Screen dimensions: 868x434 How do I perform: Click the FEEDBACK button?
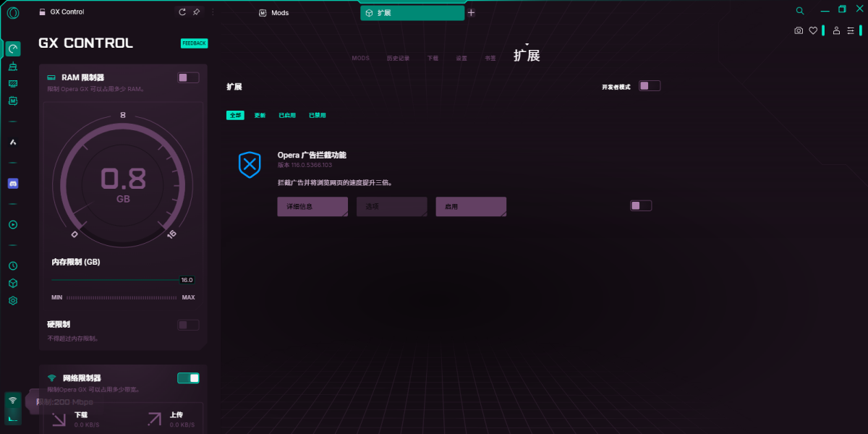tap(194, 43)
